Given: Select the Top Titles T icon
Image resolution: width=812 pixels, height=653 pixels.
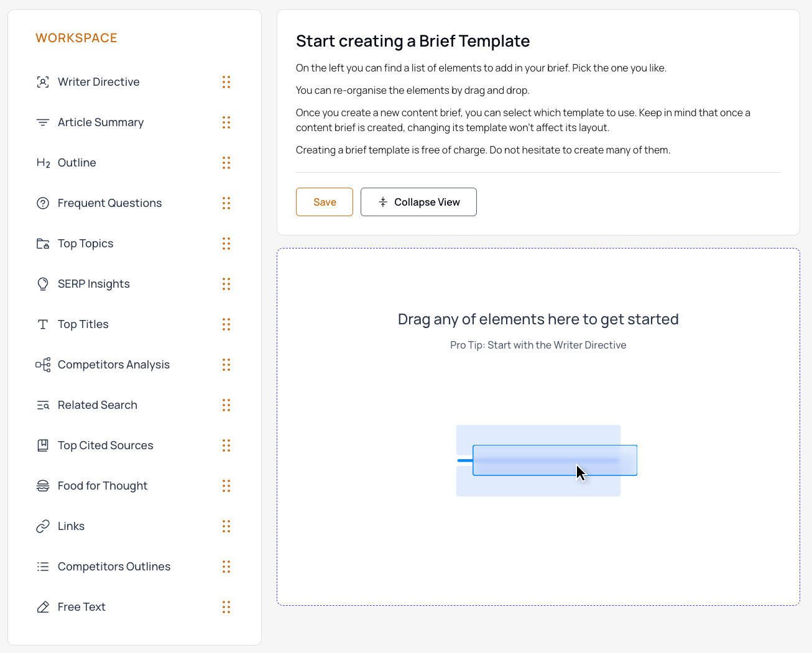Looking at the screenshot, I should 42,324.
